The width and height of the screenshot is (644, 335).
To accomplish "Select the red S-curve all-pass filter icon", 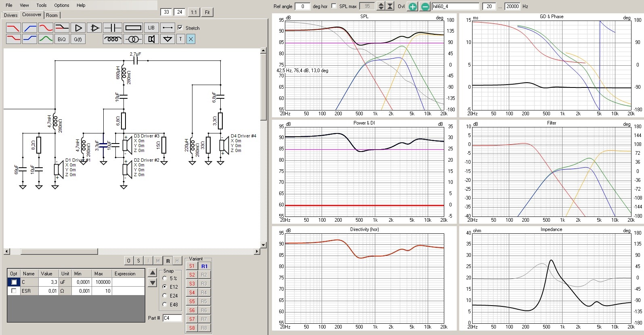I will (x=46, y=28).
